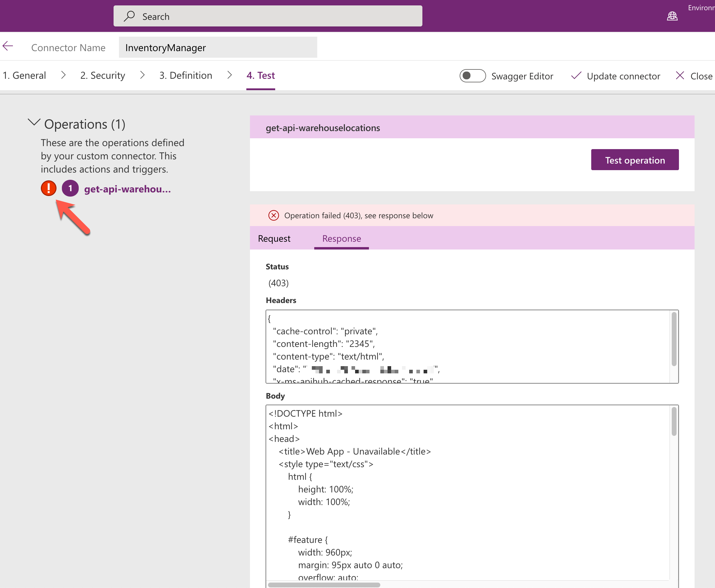Click the numbered connection badge 1
The image size is (715, 588).
[x=70, y=188]
